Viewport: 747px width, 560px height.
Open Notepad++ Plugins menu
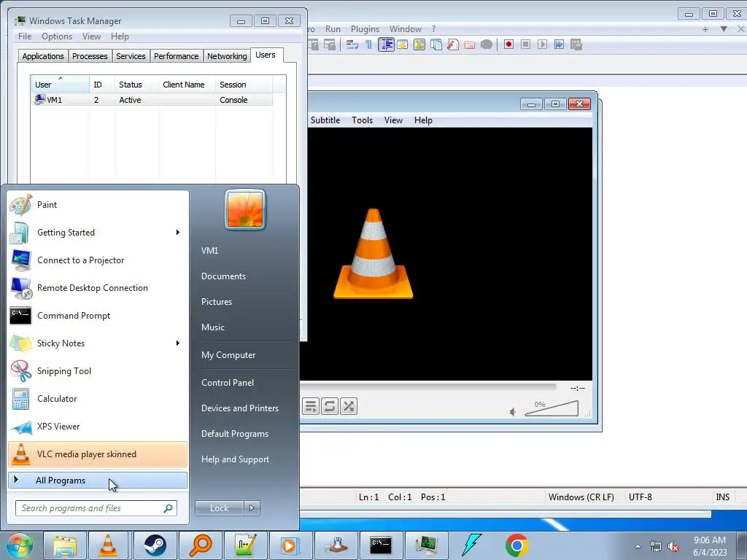365,29
